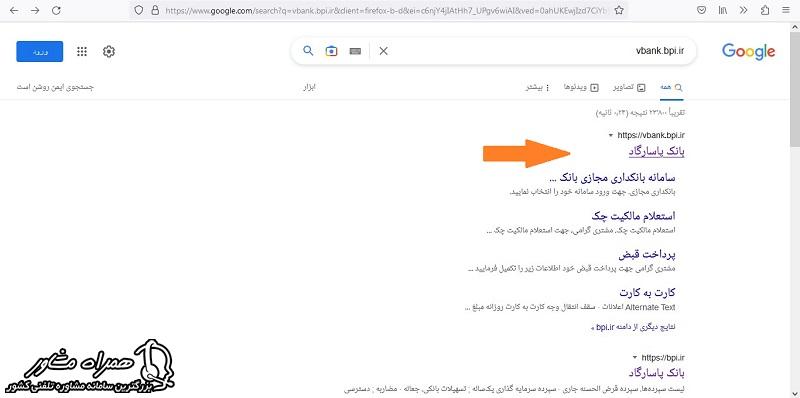Open tracking protection shield icon

138,10
